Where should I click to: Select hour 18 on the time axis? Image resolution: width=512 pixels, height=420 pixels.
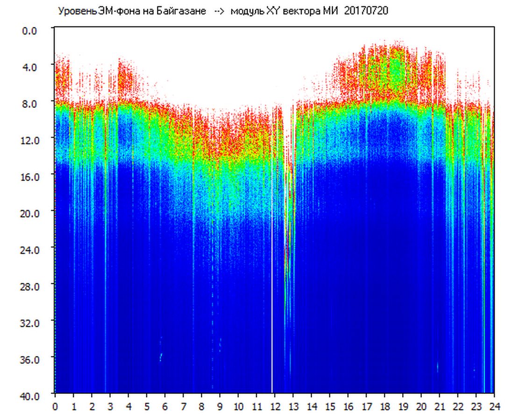(x=384, y=406)
